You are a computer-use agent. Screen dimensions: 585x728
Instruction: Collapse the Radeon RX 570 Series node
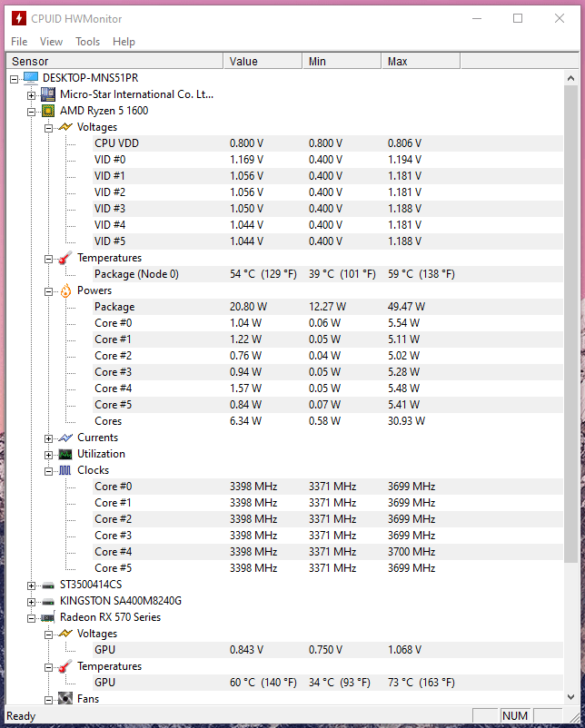click(x=31, y=618)
